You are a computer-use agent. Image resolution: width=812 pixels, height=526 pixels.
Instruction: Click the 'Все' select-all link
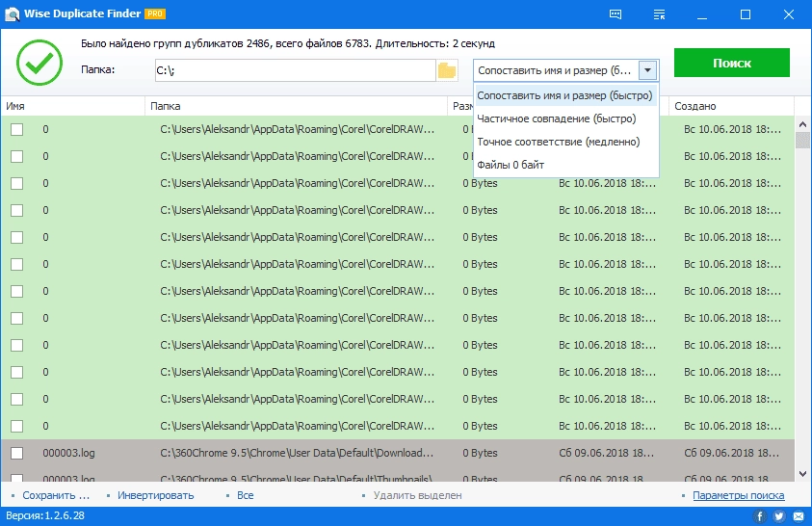(246, 495)
